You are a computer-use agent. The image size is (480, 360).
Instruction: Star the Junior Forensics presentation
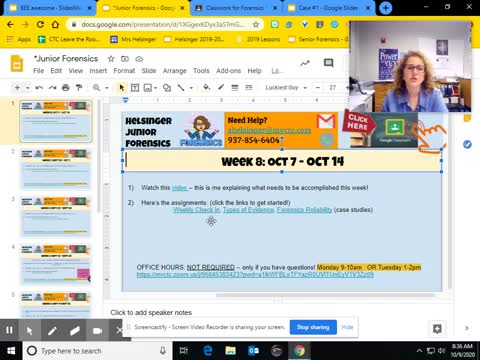pyautogui.click(x=111, y=59)
